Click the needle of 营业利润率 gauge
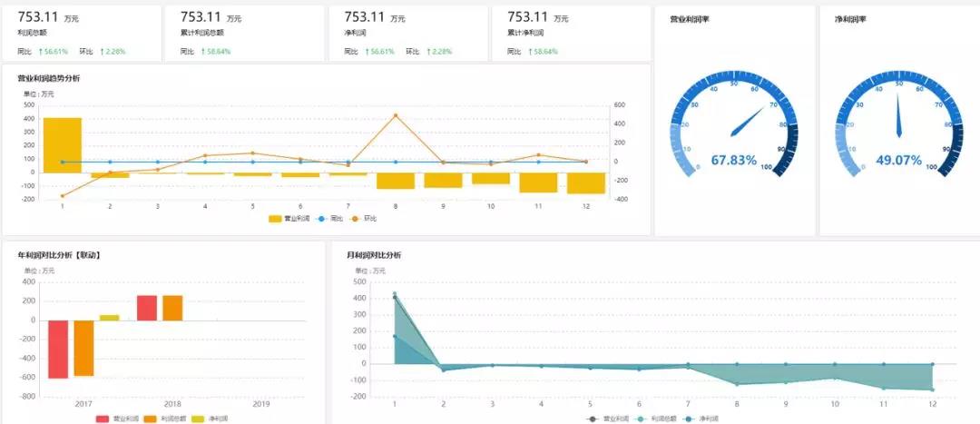The height and width of the screenshot is (424, 980). [x=748, y=122]
